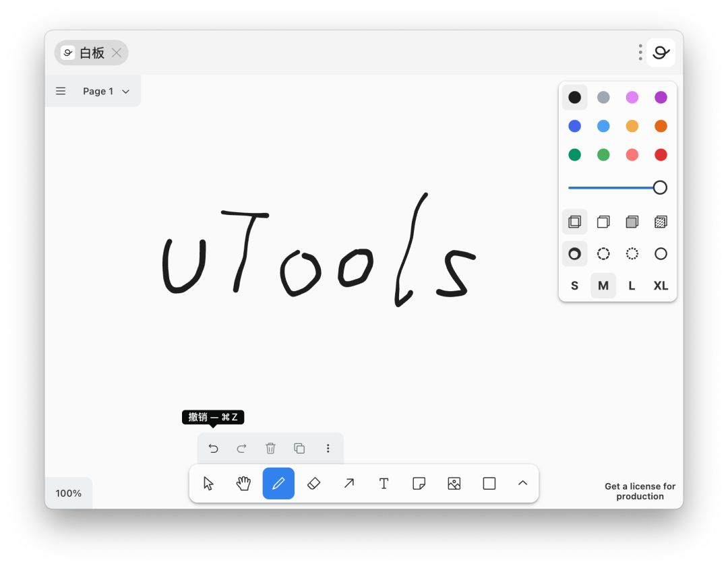Click the redo arrow
This screenshot has width=728, height=568.
tap(241, 448)
